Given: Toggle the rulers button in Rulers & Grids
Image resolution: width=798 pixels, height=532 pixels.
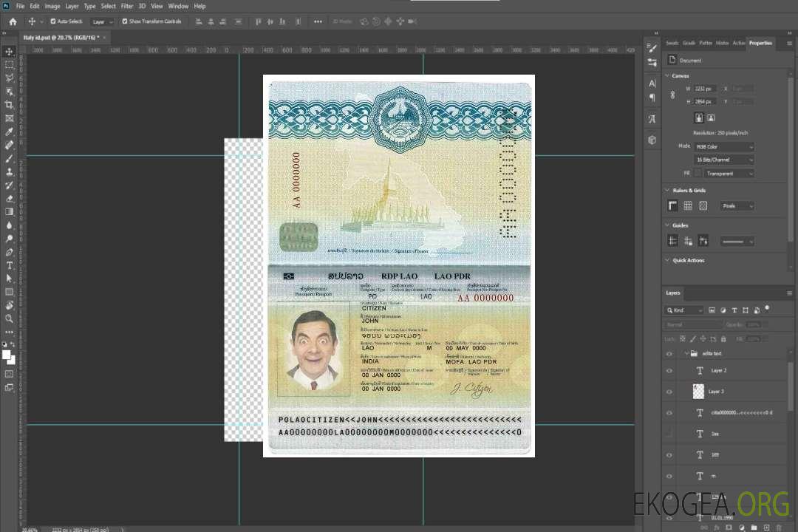Looking at the screenshot, I should click(x=673, y=205).
